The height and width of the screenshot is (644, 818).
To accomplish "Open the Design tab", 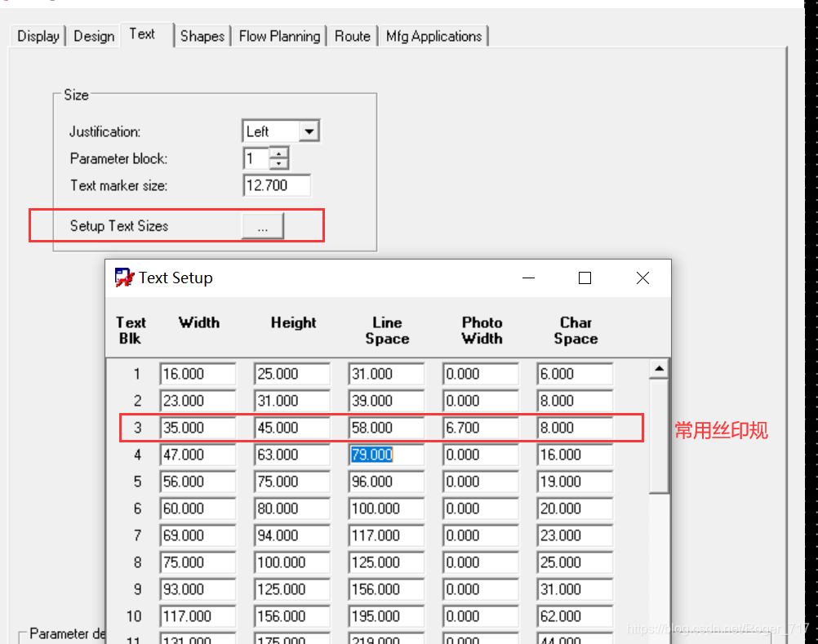I will point(94,36).
